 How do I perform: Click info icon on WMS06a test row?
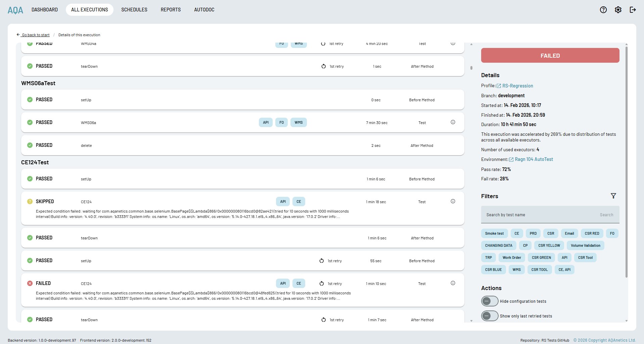click(453, 122)
